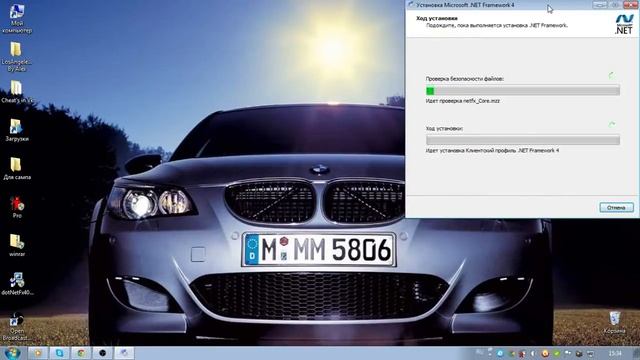Image resolution: width=640 pixels, height=360 pixels.
Task: Select the dotNetFx40 installer file icon
Action: (17, 284)
